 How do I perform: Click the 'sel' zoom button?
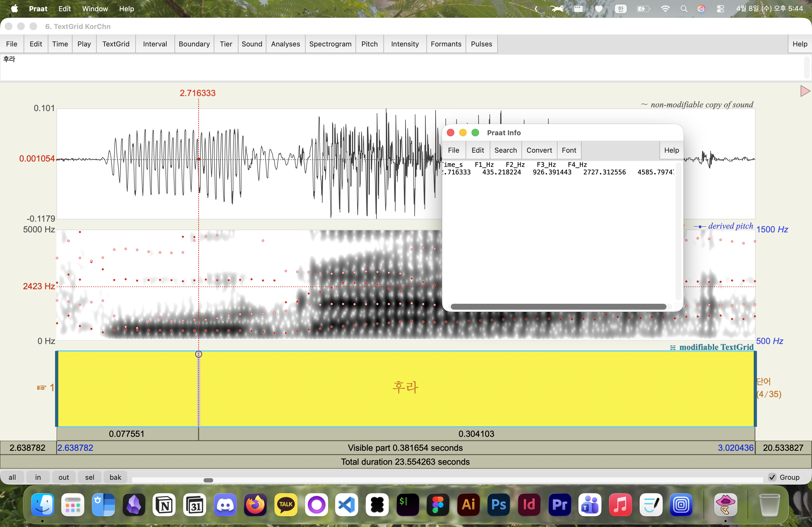[89, 477]
